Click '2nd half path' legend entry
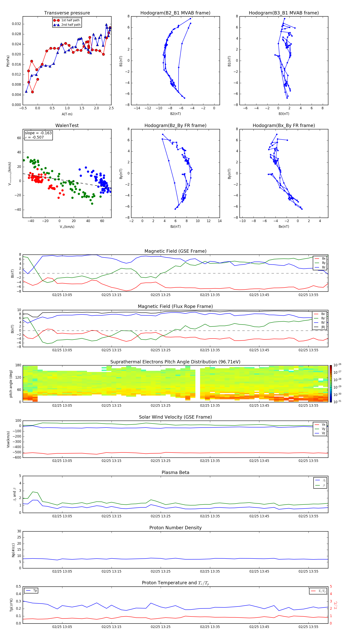The width and height of the screenshot is (351, 644). click(x=67, y=25)
